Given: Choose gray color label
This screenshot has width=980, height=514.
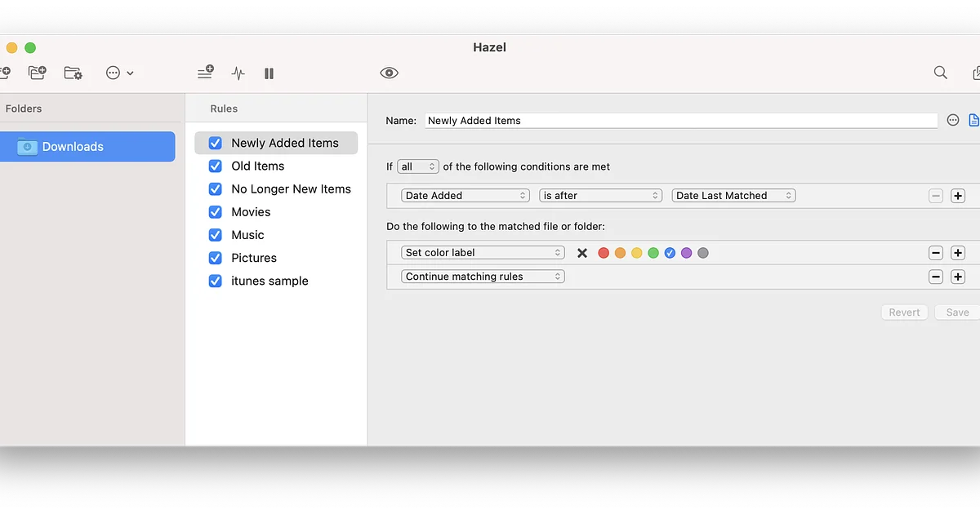Looking at the screenshot, I should tap(703, 253).
